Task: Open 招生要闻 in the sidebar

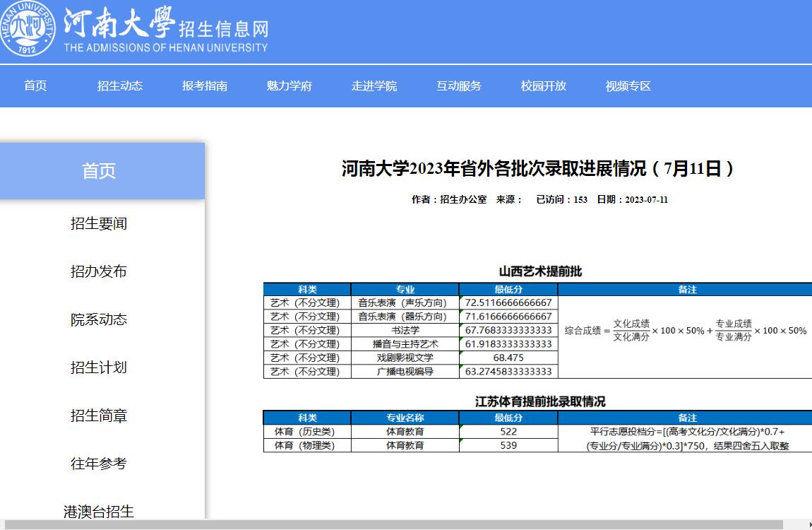Action: 98,223
